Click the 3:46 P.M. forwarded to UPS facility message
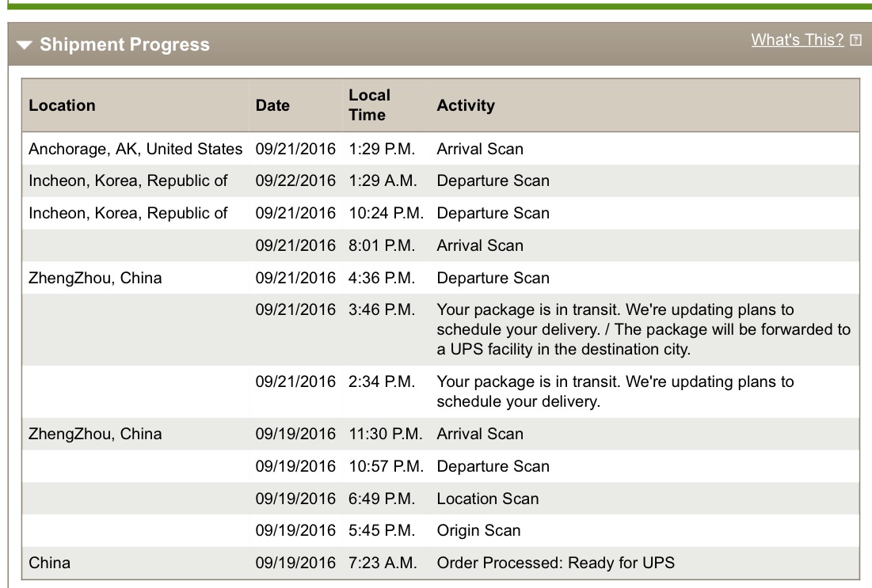 coord(643,329)
